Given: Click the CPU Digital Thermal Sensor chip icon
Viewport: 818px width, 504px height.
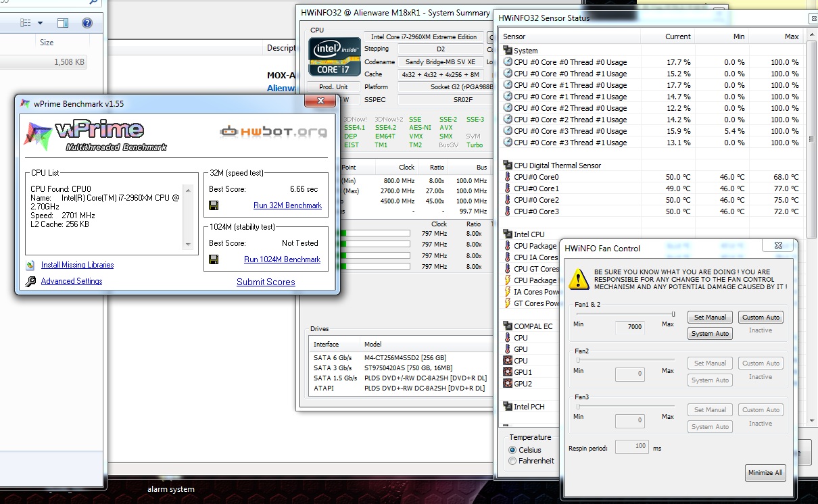Looking at the screenshot, I should click(508, 166).
